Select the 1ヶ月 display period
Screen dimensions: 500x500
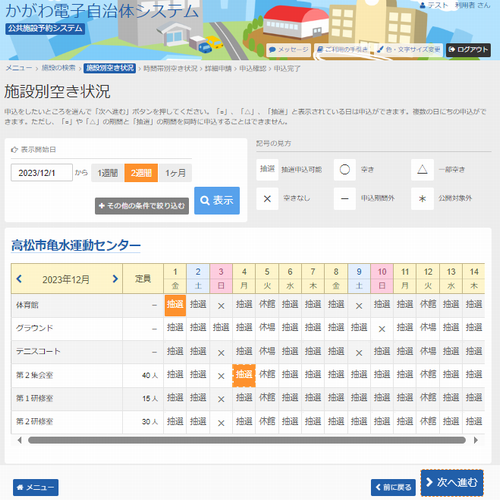click(x=175, y=173)
